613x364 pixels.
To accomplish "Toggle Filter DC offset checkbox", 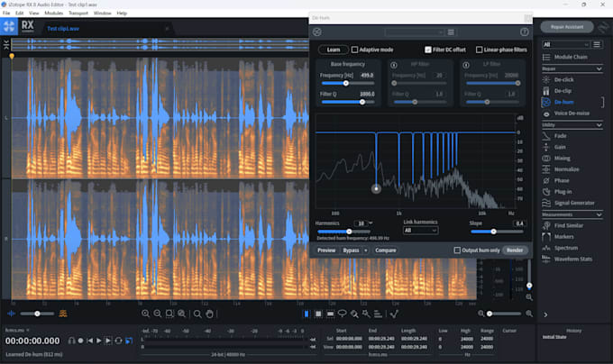I will pyautogui.click(x=428, y=50).
